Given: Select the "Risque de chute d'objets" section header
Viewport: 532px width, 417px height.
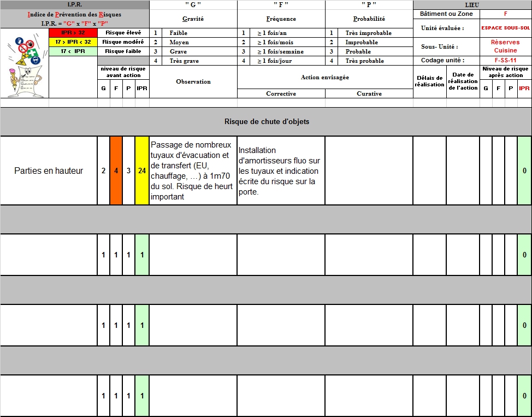Looking at the screenshot, I should click(x=267, y=121).
